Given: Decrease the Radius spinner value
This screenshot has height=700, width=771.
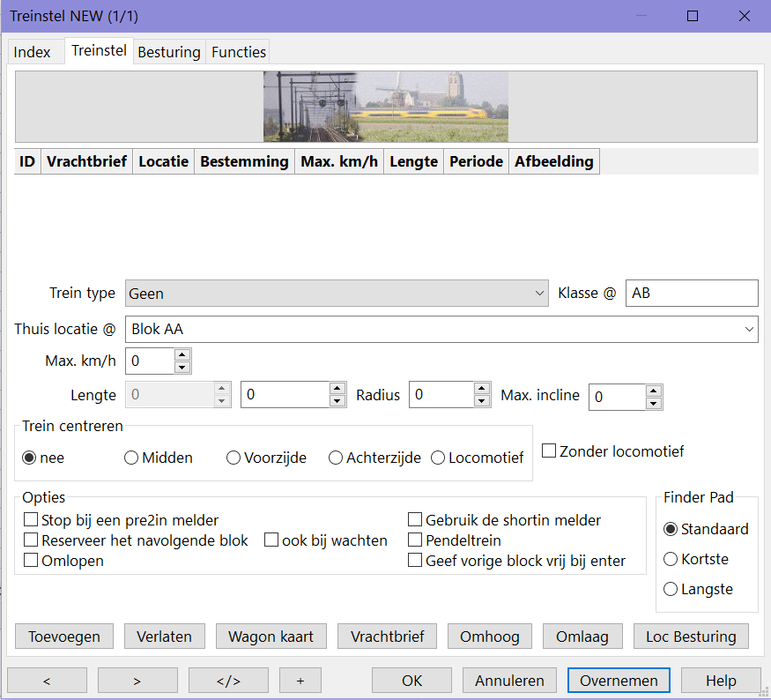Looking at the screenshot, I should coord(481,401).
